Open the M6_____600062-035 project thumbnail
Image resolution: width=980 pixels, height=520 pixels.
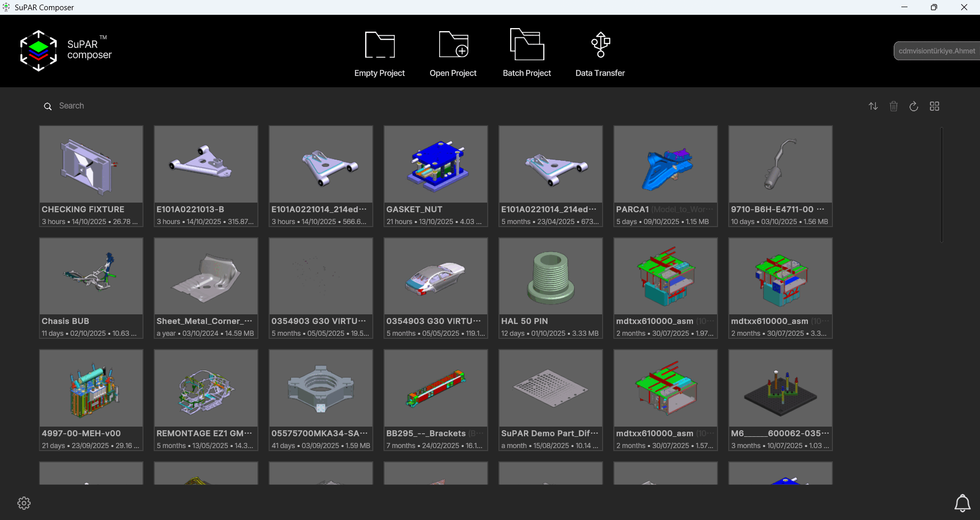coord(780,388)
